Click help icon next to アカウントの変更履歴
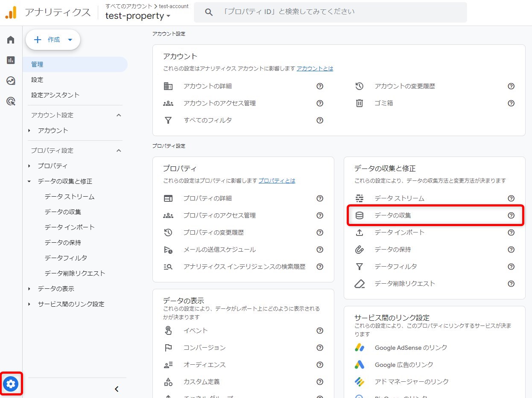Screen dimensions: 532x398 tap(511, 86)
